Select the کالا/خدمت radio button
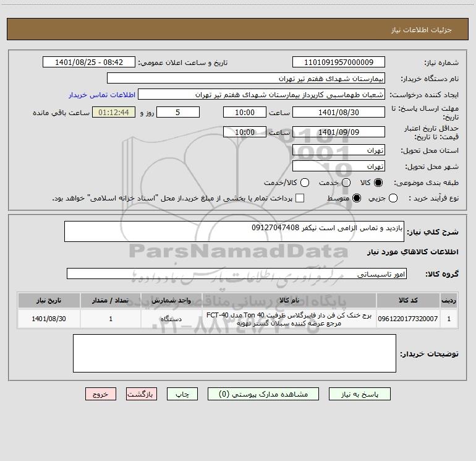Image resolution: width=476 pixels, height=461 pixels. (305, 183)
